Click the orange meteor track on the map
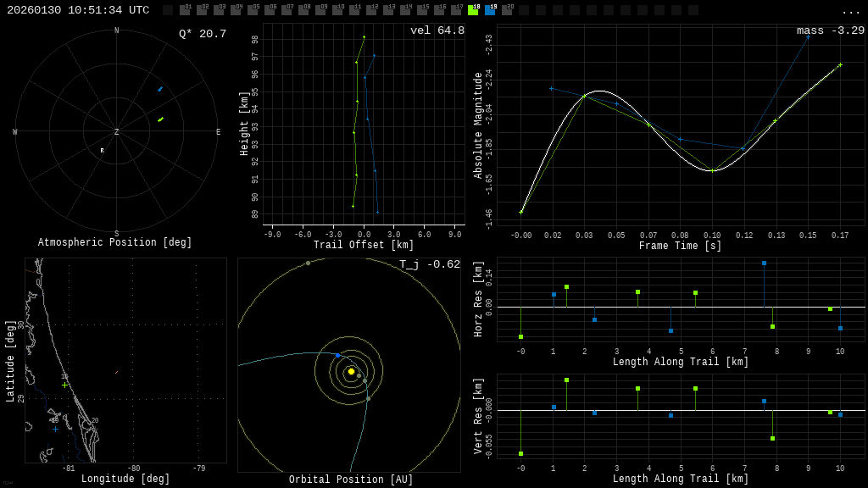The height and width of the screenshot is (488, 868). (x=116, y=372)
